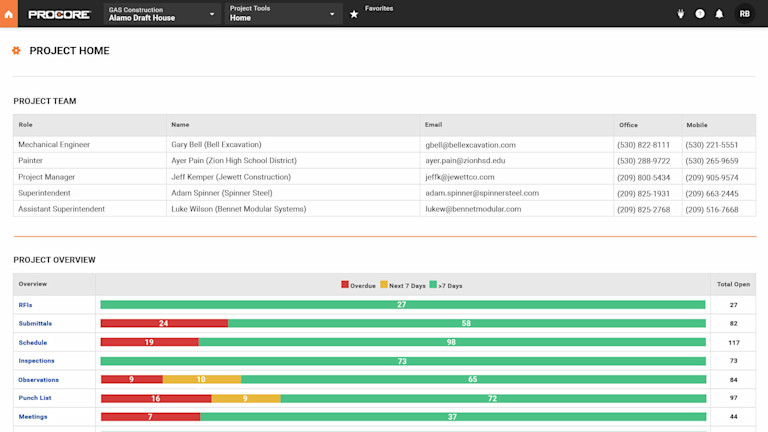Click the red overdue Submittals bar showing 24
This screenshot has height=432, width=768.
pyautogui.click(x=164, y=323)
